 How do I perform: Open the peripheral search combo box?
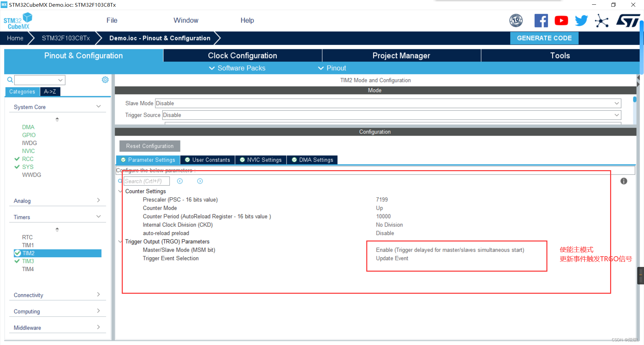coord(40,80)
